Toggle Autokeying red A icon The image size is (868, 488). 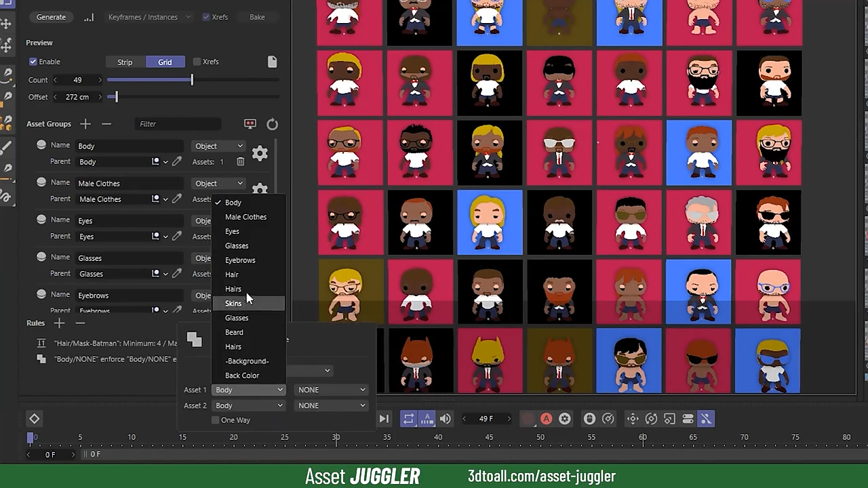(x=546, y=419)
